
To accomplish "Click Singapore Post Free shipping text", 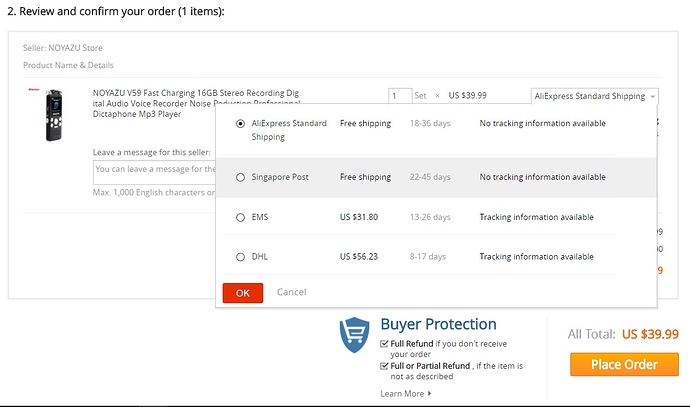I will tap(365, 177).
